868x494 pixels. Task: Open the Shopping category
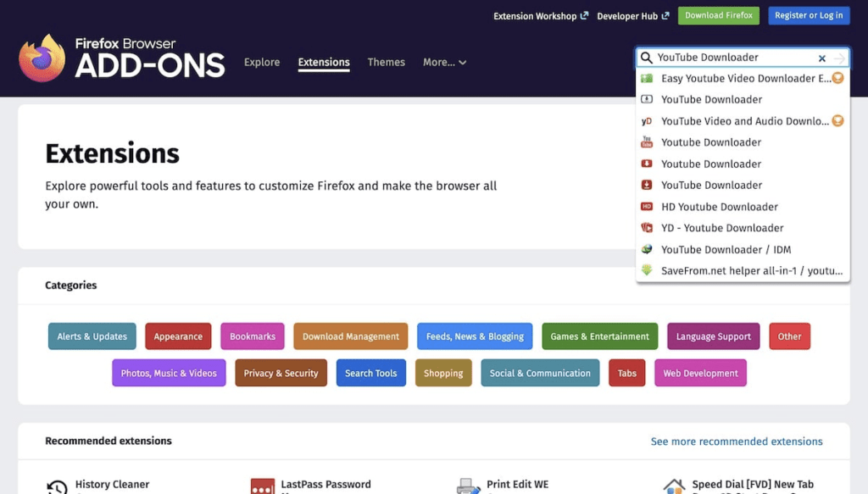click(x=443, y=373)
